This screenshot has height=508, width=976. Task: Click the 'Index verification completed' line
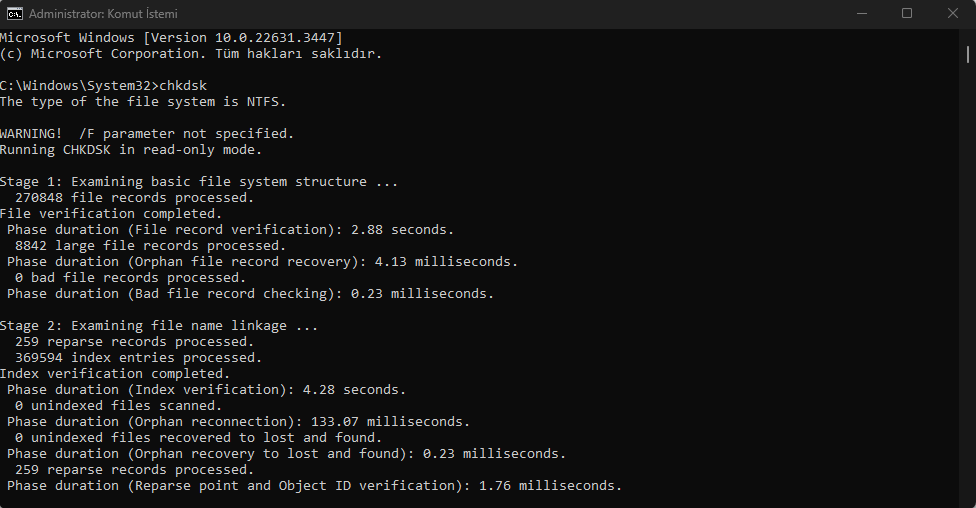(x=115, y=374)
